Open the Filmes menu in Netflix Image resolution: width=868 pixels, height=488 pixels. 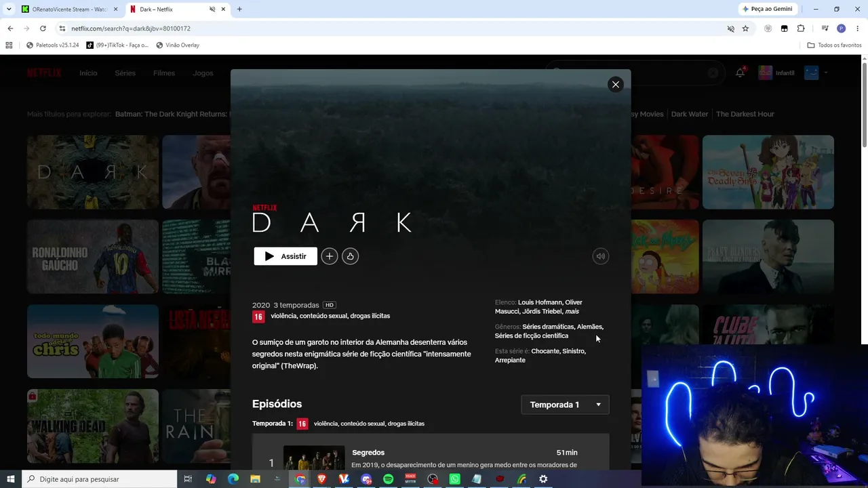pos(164,73)
